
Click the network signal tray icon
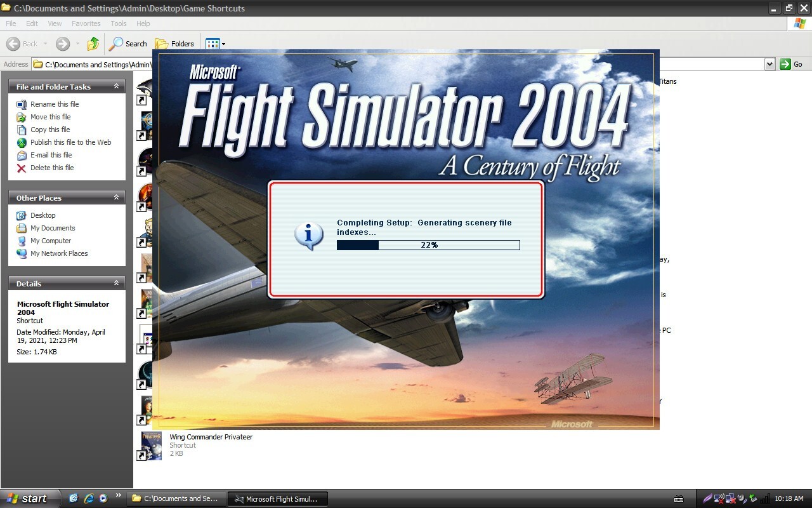pos(765,498)
